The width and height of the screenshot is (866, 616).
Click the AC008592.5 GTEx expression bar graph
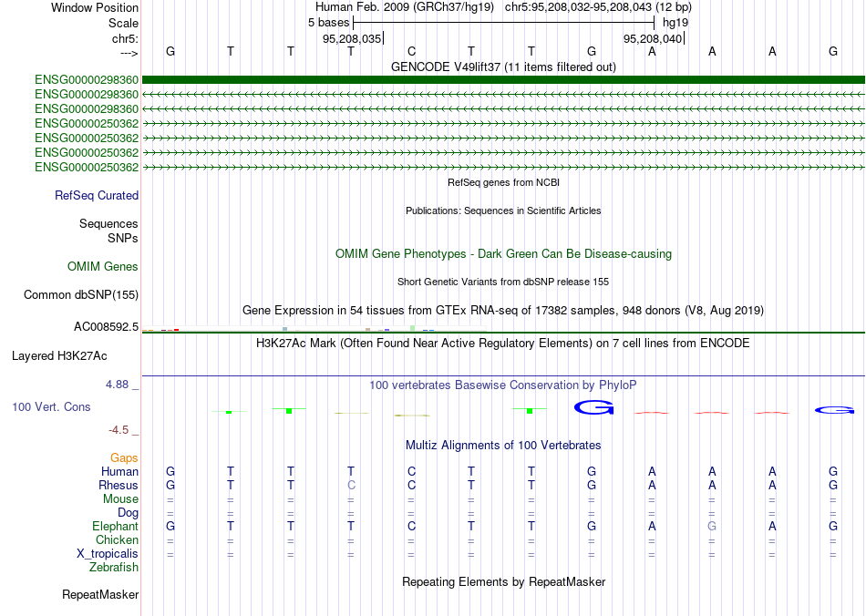point(314,329)
